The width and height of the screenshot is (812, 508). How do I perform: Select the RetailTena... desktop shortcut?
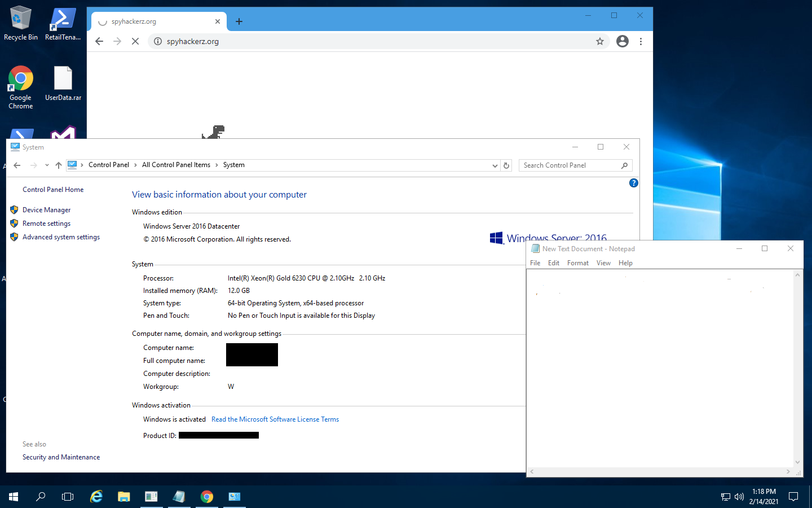click(x=63, y=24)
